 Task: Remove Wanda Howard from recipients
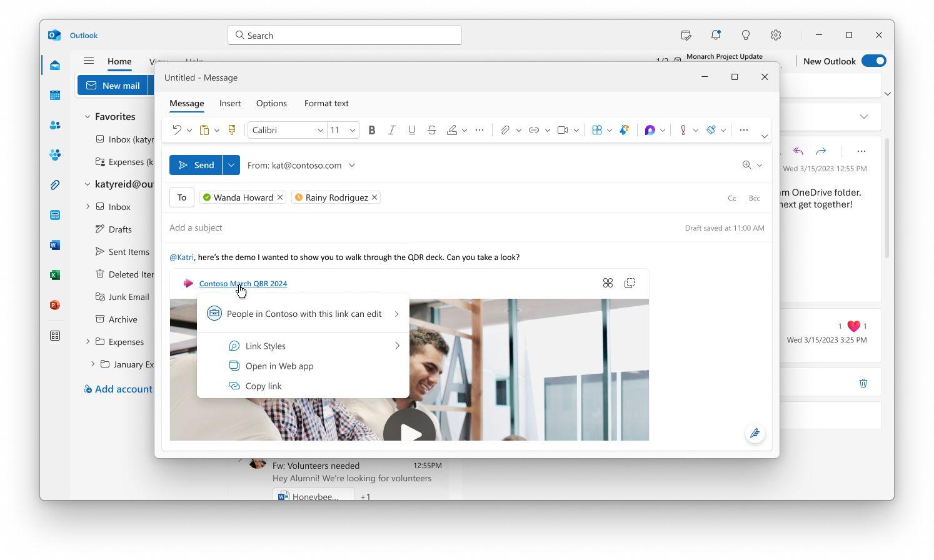tap(280, 197)
